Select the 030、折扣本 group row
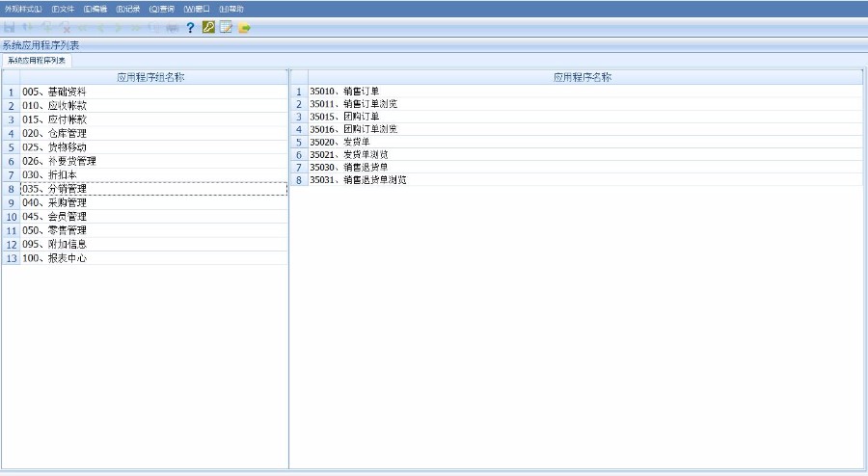 [x=154, y=174]
